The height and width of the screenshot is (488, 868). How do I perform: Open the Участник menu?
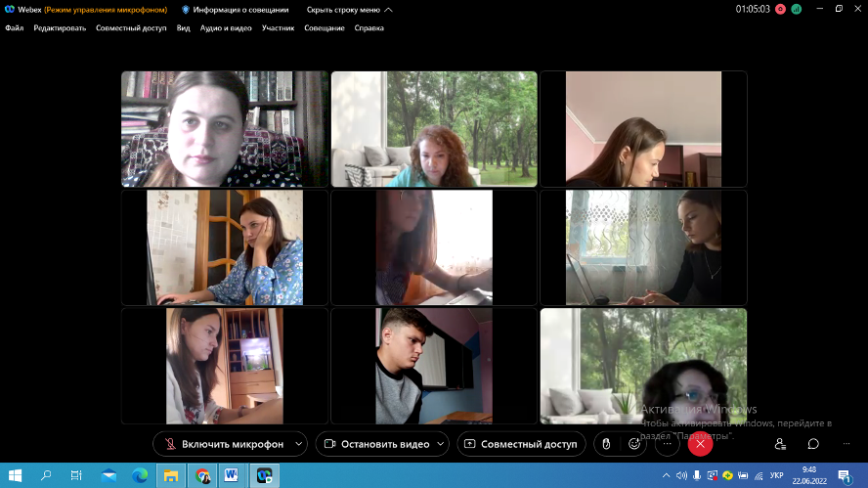pyautogui.click(x=278, y=27)
